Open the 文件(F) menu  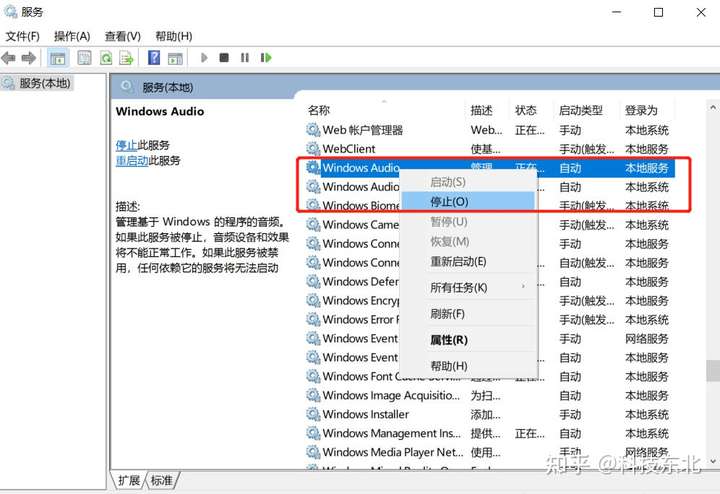pos(22,36)
